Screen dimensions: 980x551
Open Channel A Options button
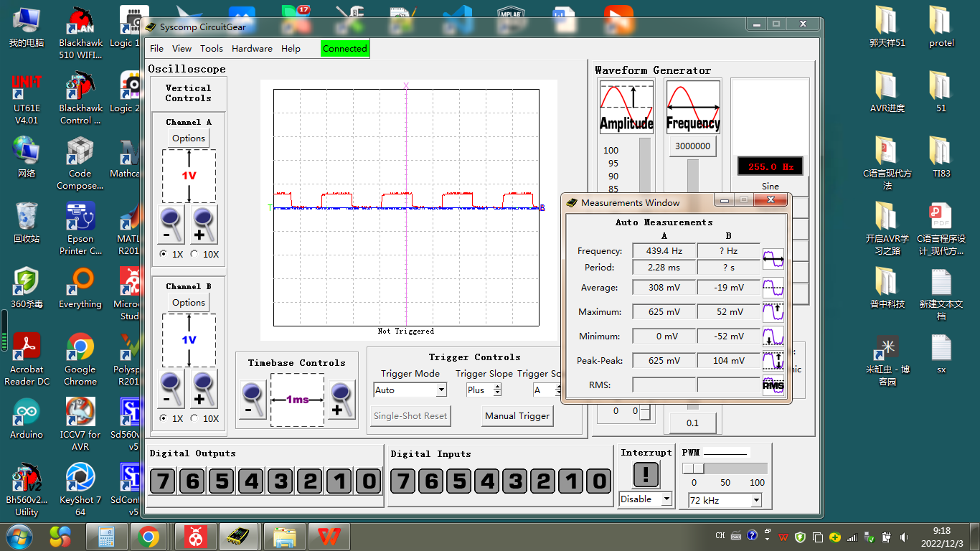[189, 138]
